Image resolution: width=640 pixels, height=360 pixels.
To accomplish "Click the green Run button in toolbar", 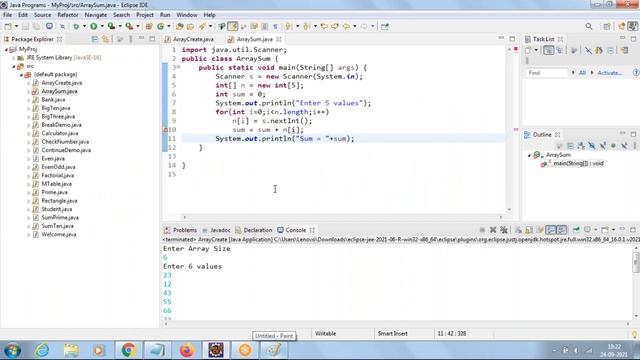I will (x=94, y=27).
